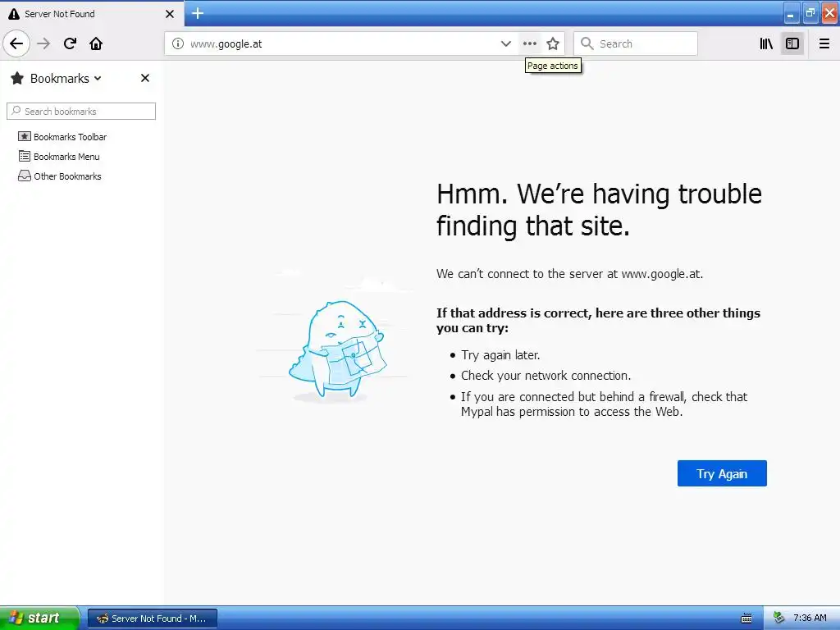Click Server Not Found taskbar button
Image resolution: width=840 pixels, height=630 pixels.
(x=152, y=619)
